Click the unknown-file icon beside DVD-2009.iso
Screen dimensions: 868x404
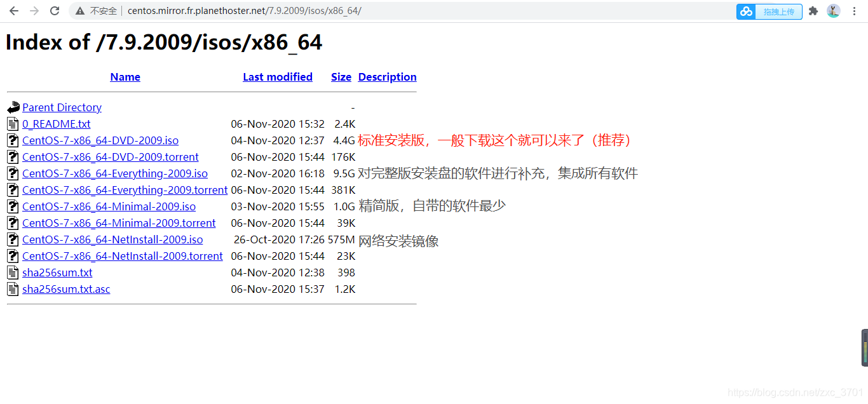pyautogui.click(x=13, y=140)
